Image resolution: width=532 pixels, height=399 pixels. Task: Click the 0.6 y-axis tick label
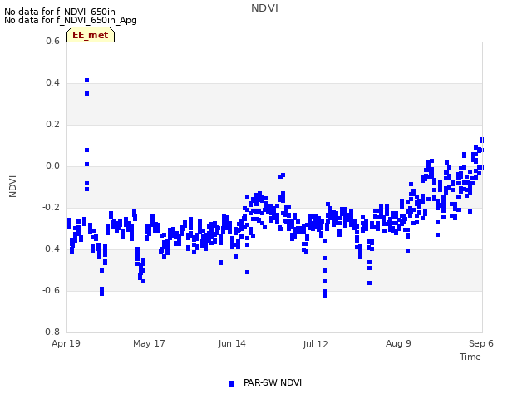(52, 41)
